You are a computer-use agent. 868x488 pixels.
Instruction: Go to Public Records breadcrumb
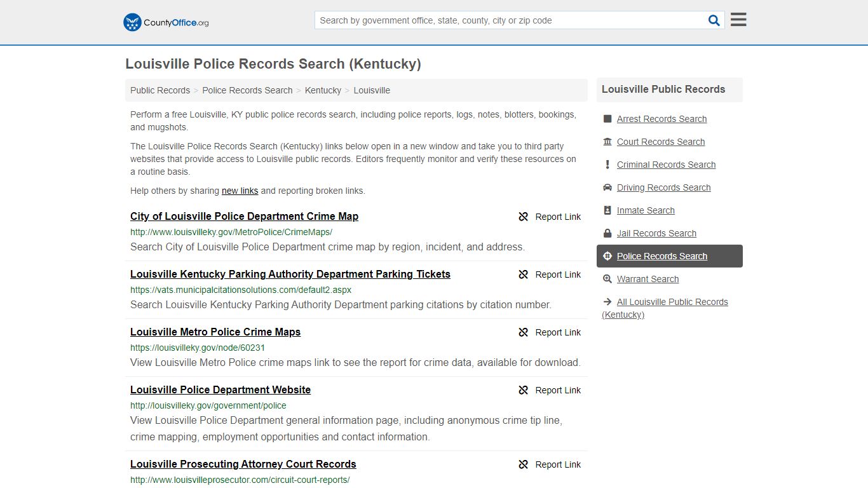tap(160, 90)
